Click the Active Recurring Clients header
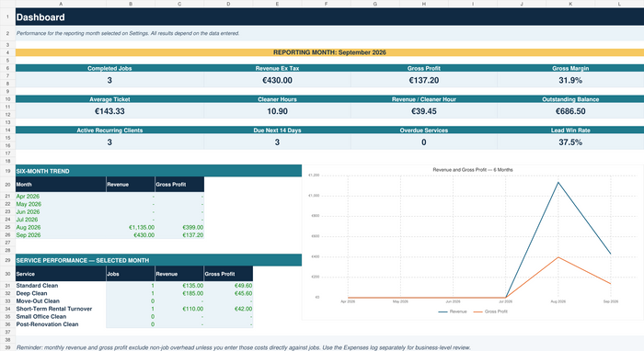644x351 pixels. tap(109, 130)
